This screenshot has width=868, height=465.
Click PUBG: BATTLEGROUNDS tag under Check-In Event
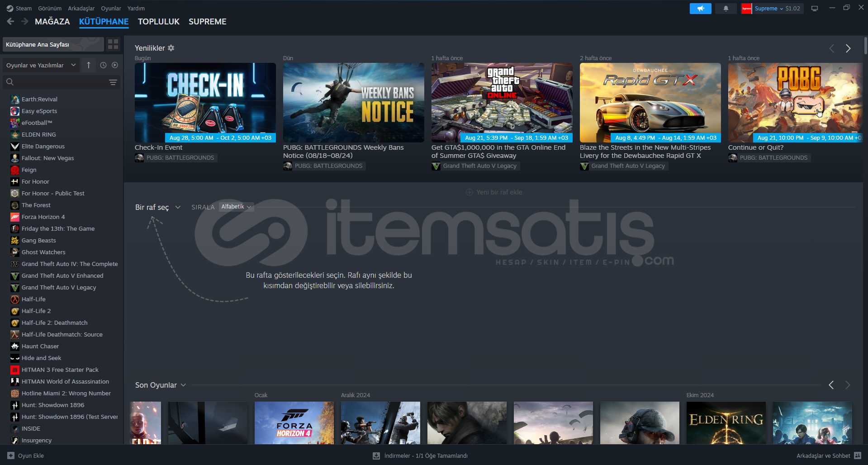(176, 158)
